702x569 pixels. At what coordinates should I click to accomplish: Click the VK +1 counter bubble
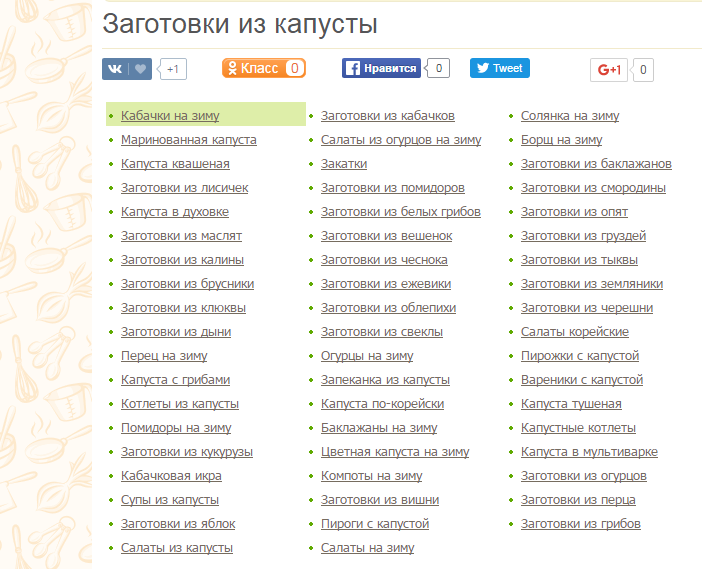coord(173,69)
